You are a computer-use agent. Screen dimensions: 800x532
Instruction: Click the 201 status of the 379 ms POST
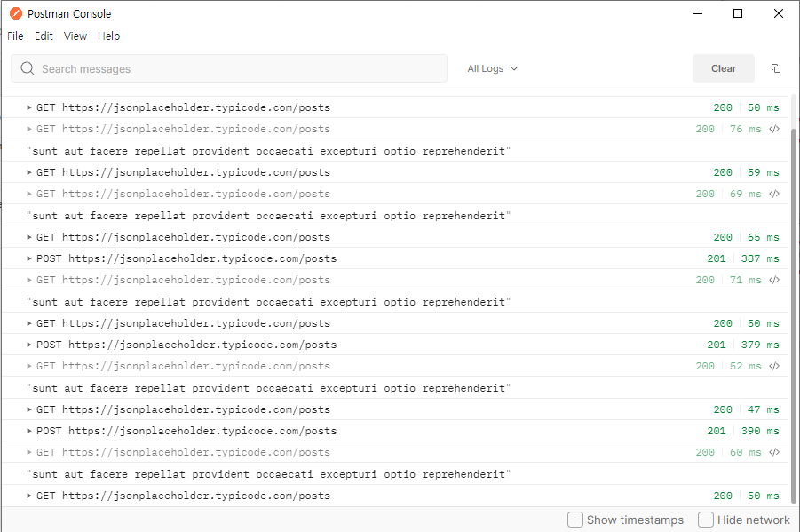point(717,345)
